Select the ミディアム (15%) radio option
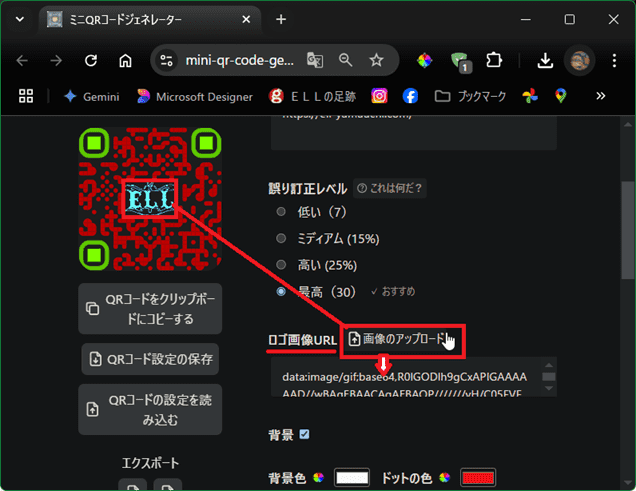Image resolution: width=636 pixels, height=491 pixels. tap(281, 238)
